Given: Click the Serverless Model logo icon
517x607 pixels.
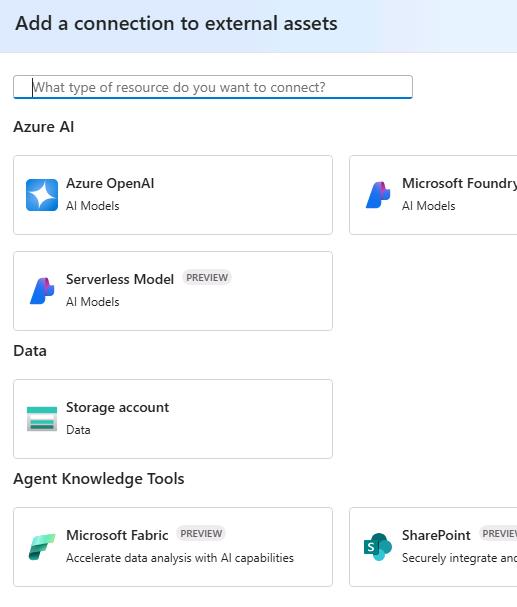Looking at the screenshot, I should (x=42, y=291).
